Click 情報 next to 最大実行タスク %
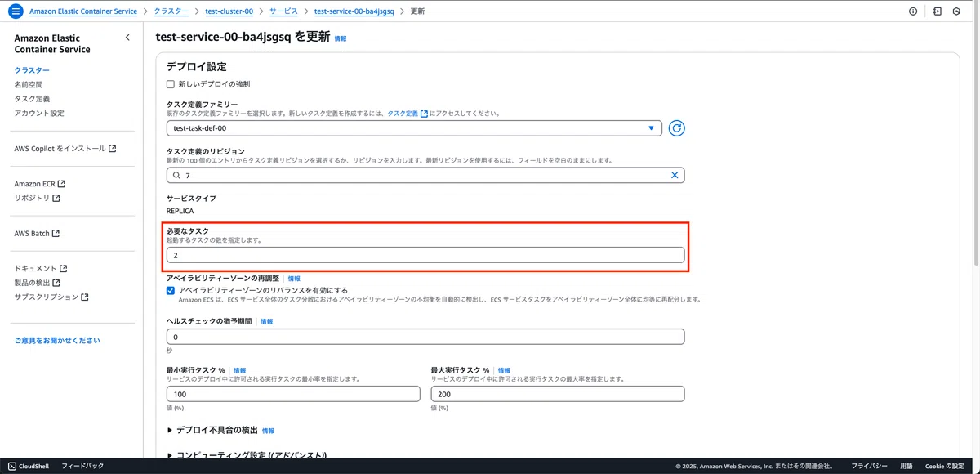980x474 pixels. [504, 370]
